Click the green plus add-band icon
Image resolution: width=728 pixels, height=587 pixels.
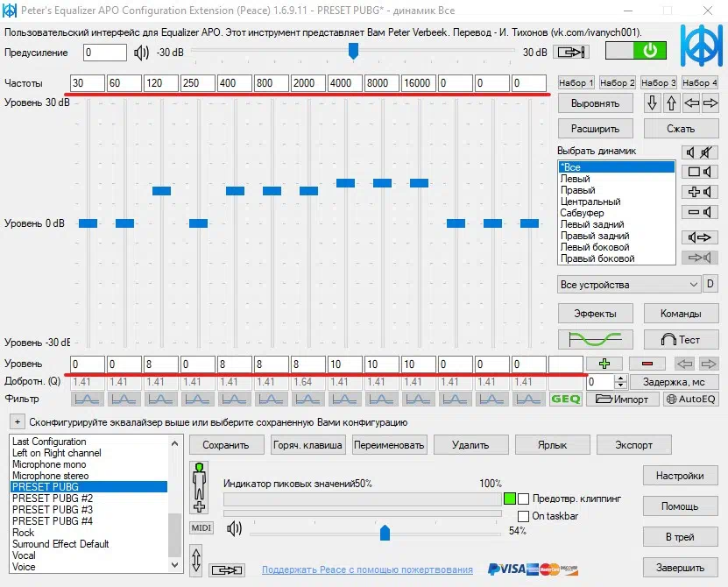(x=604, y=363)
